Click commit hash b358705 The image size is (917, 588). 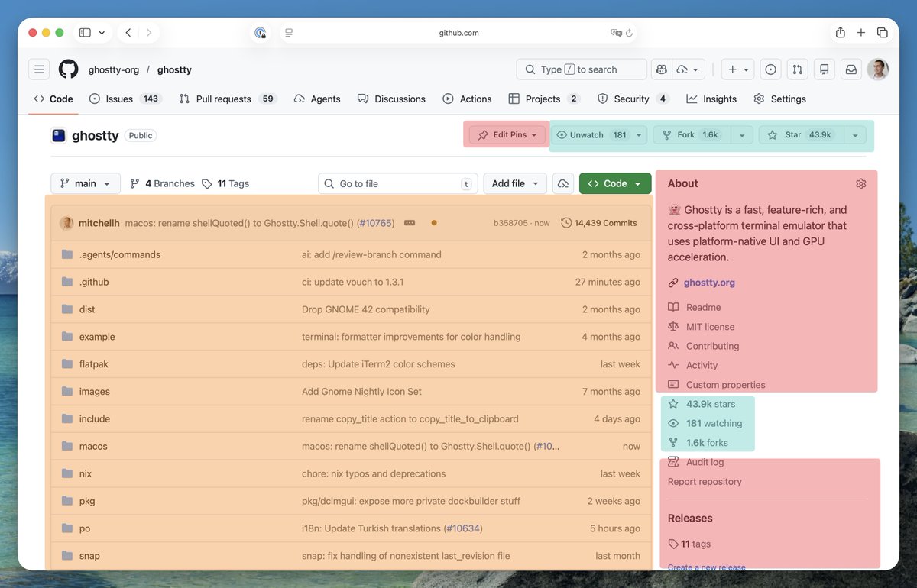[510, 223]
